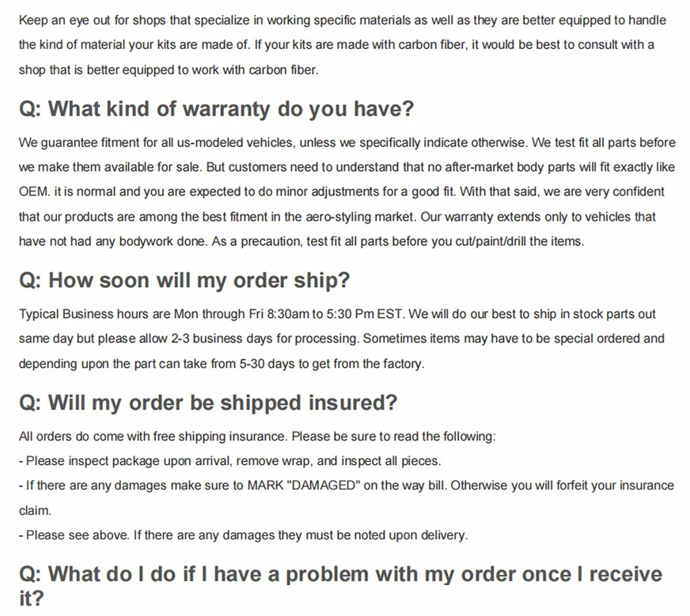The width and height of the screenshot is (690, 616).
Task: Click the warranty question heading
Action: [x=216, y=109]
